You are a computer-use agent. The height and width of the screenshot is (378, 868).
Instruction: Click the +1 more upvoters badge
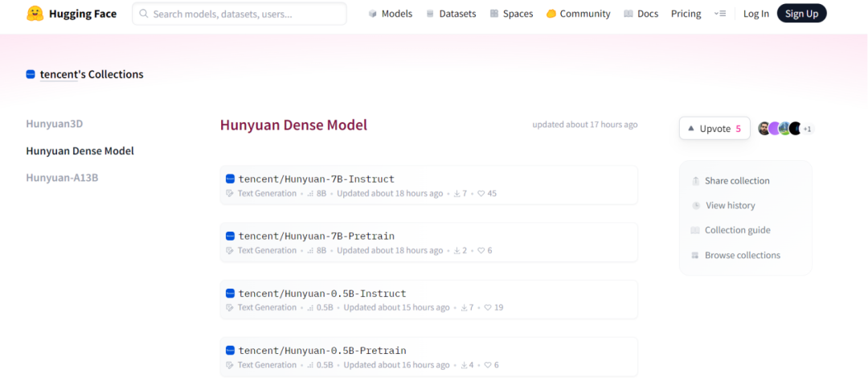click(807, 129)
